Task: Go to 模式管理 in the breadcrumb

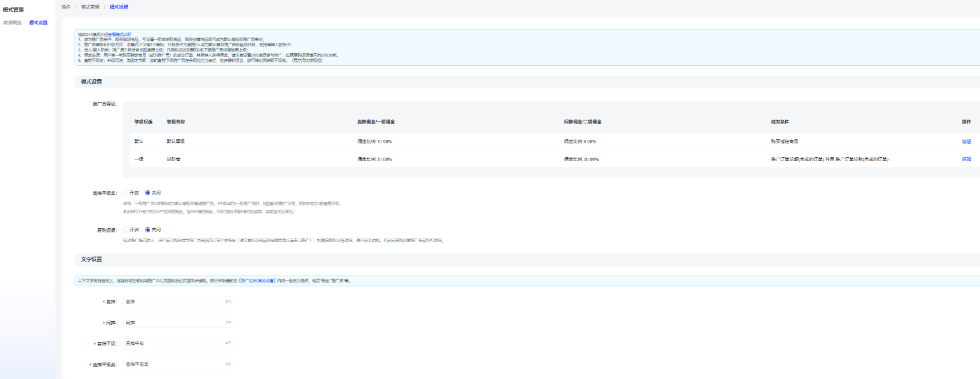Action: (x=90, y=7)
